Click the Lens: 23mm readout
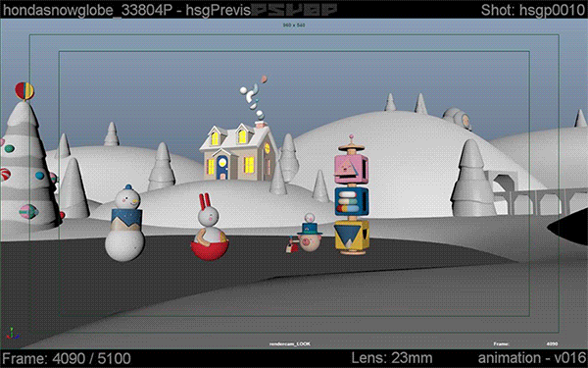Image resolution: width=588 pixels, height=368 pixels. point(391,358)
